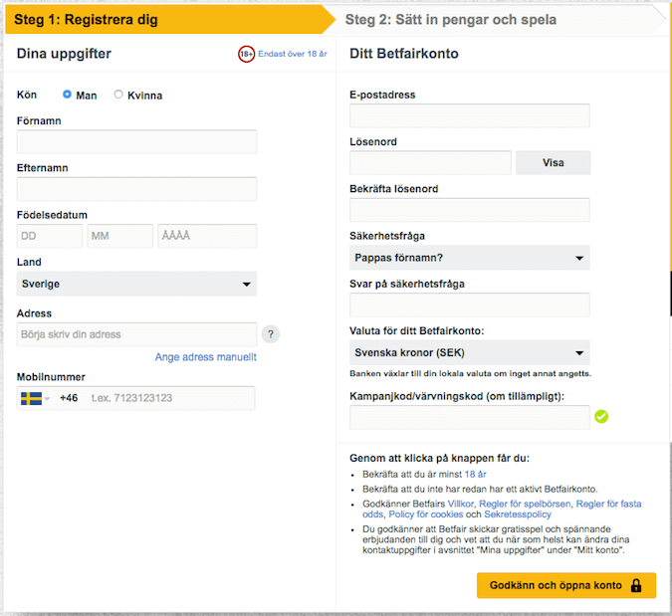
Task: Click the Kampanjkod/värvningskod input field
Action: pyautogui.click(x=469, y=417)
